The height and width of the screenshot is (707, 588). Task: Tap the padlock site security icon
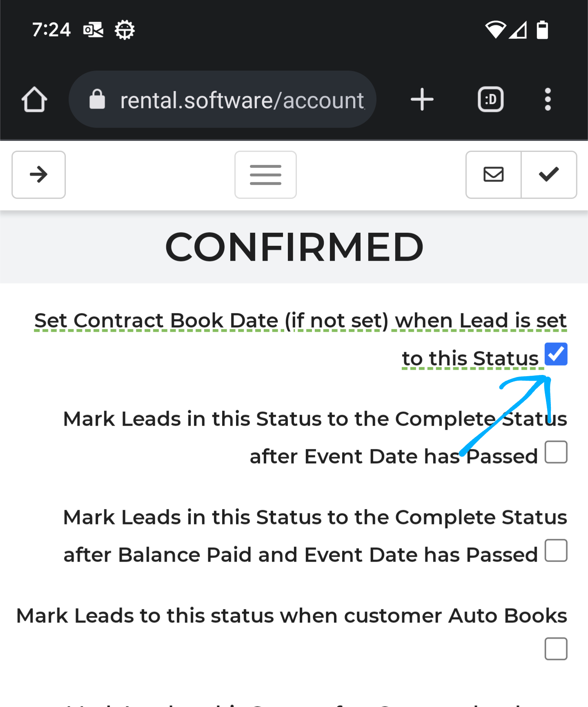point(97,100)
